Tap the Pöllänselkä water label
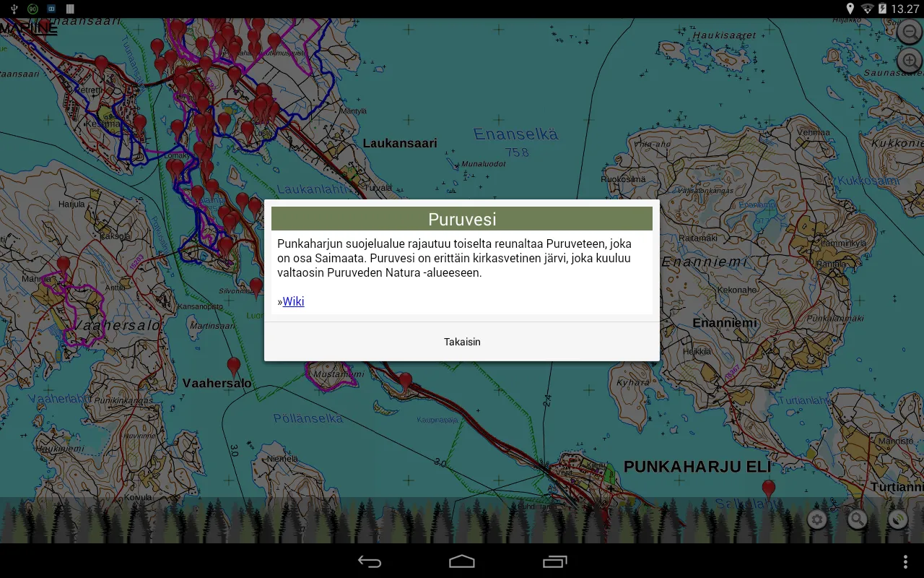 (x=308, y=418)
